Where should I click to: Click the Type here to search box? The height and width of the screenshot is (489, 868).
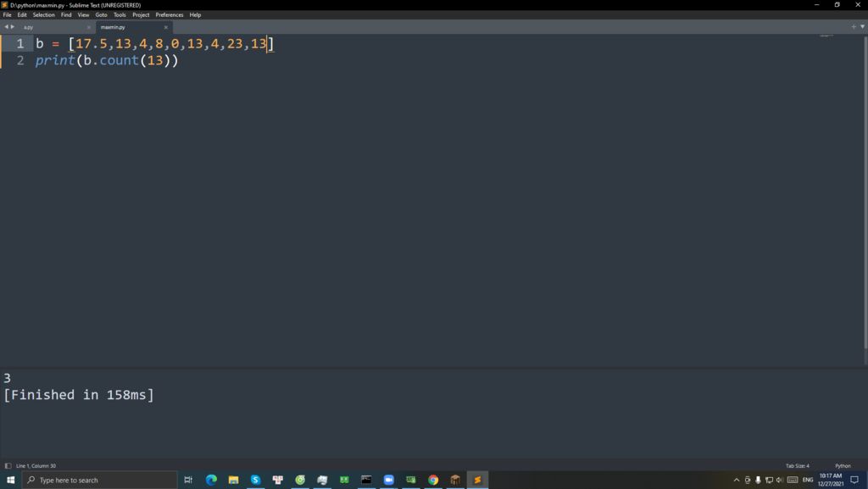(x=100, y=480)
